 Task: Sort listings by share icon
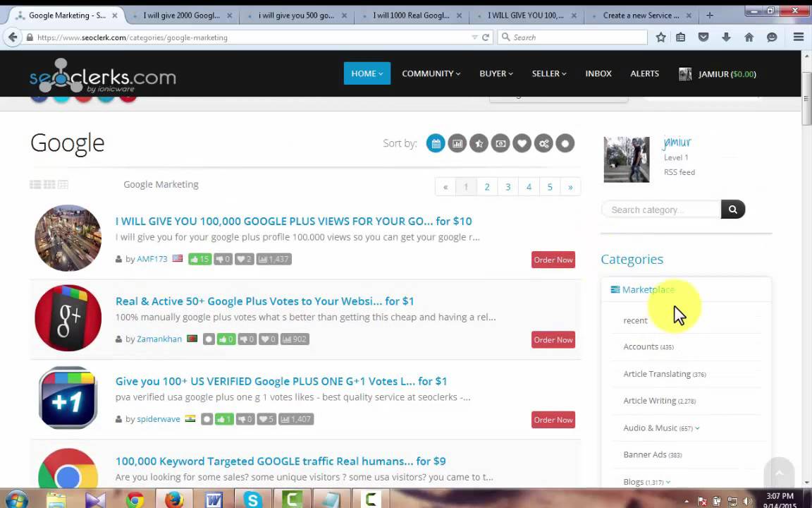[543, 144]
